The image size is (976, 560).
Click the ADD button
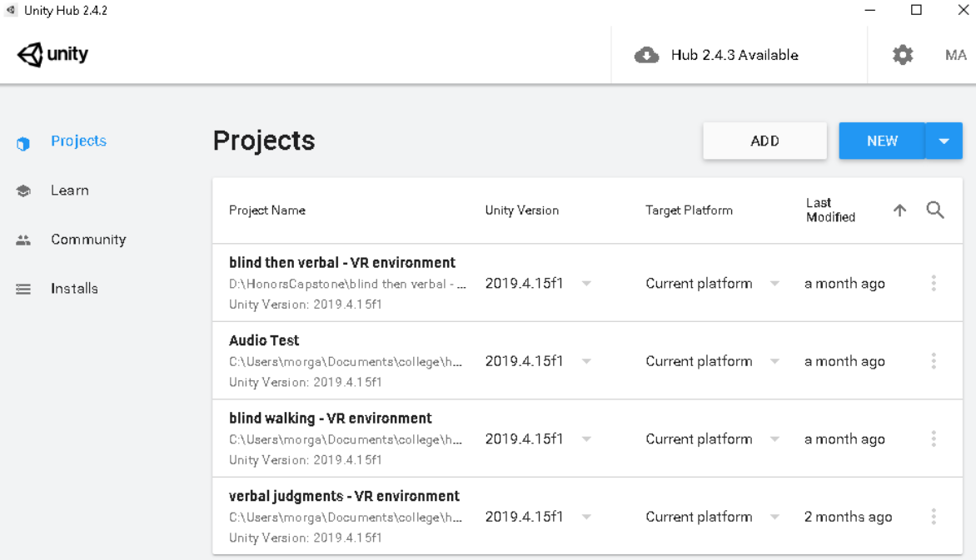[x=764, y=141]
